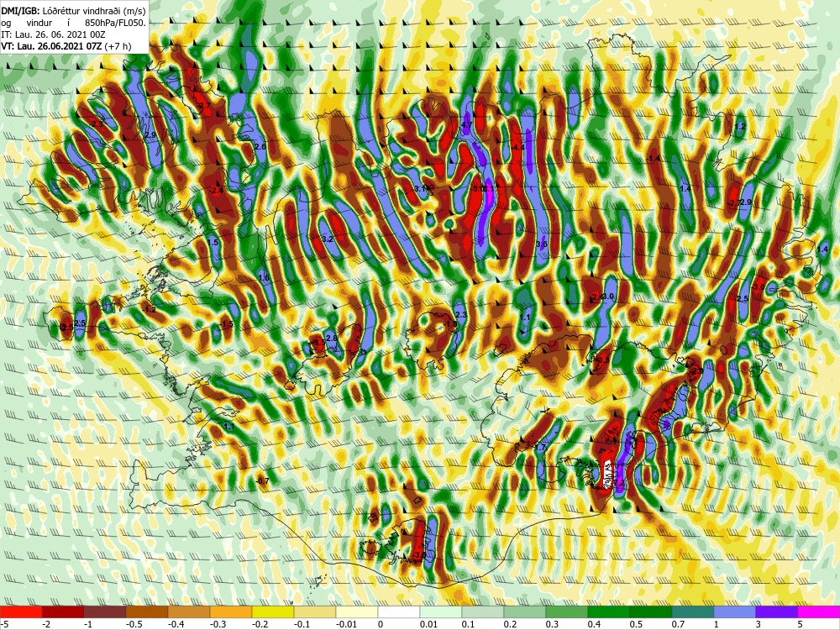Pick the dark green legend swatch for 0.5
Viewport: 840px width, 630px height.
pos(651,612)
